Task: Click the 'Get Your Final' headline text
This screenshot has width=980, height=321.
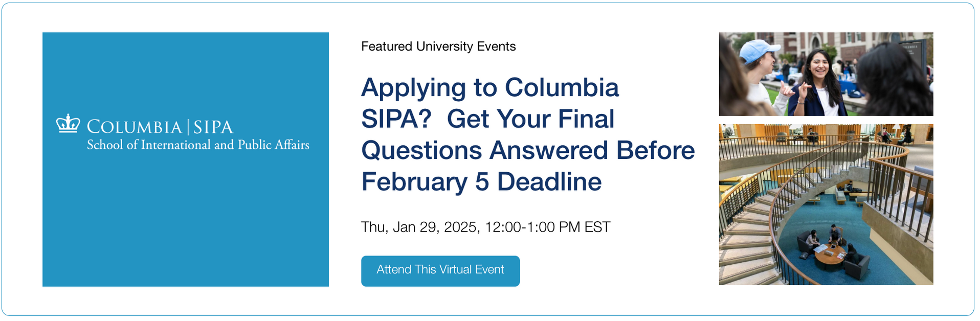Action: coord(530,119)
